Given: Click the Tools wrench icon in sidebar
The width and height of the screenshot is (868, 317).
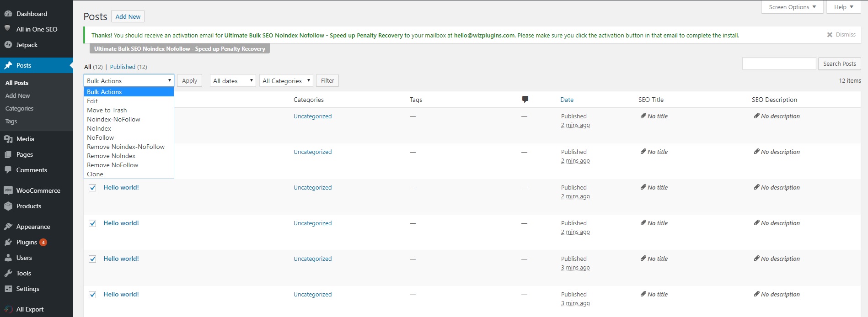Looking at the screenshot, I should point(8,273).
